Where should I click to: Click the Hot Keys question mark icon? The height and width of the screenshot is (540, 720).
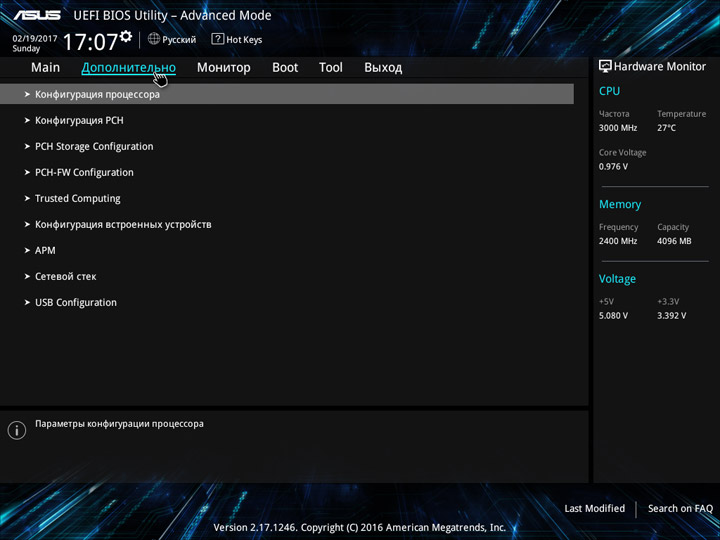[x=218, y=39]
